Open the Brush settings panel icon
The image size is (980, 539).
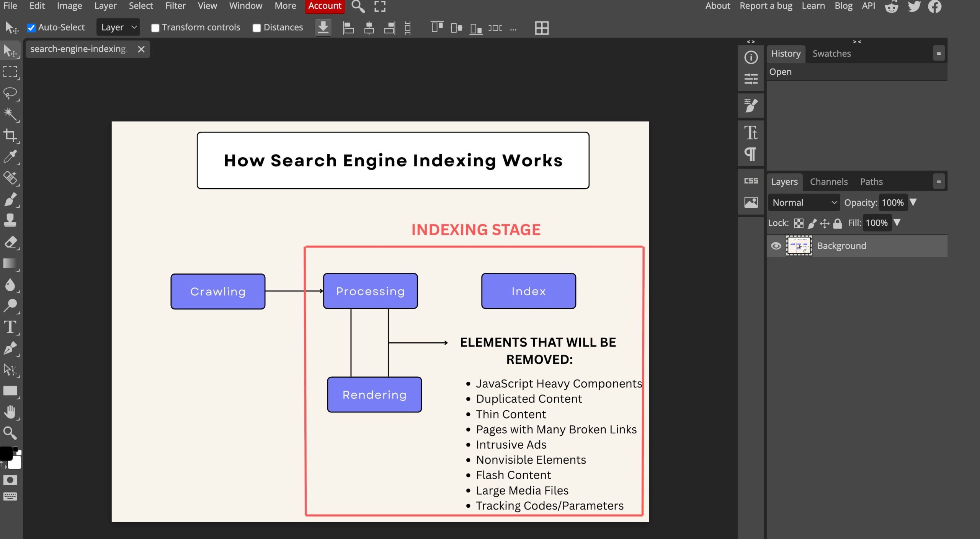click(751, 105)
